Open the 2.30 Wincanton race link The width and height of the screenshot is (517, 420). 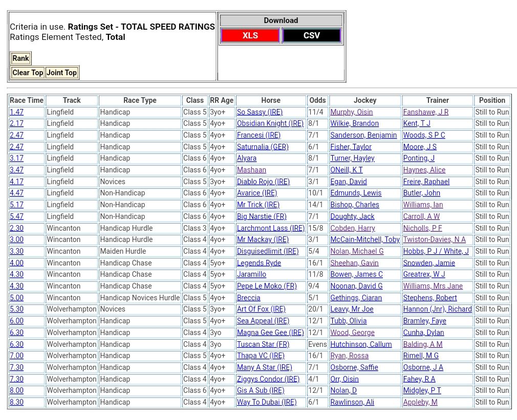(16, 228)
